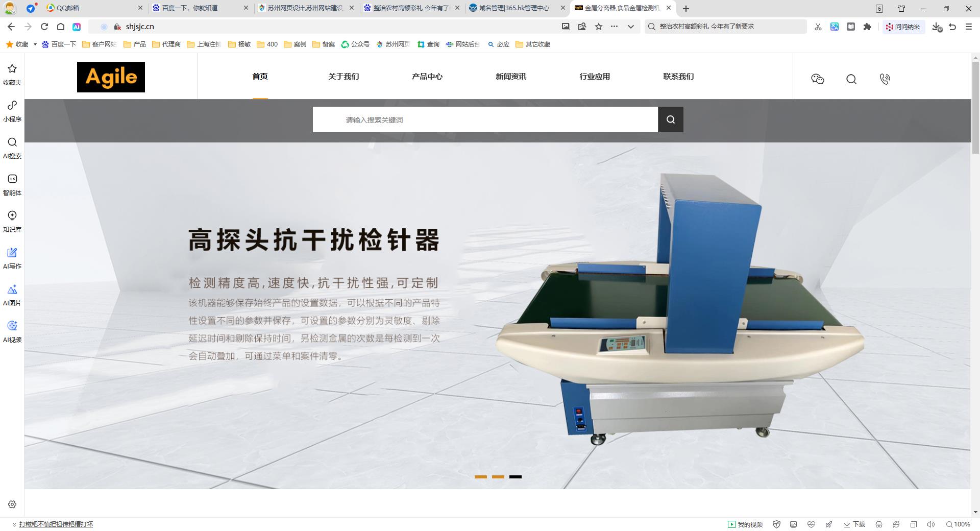Switch to the QQ邮箱 browser tab

(x=92, y=8)
